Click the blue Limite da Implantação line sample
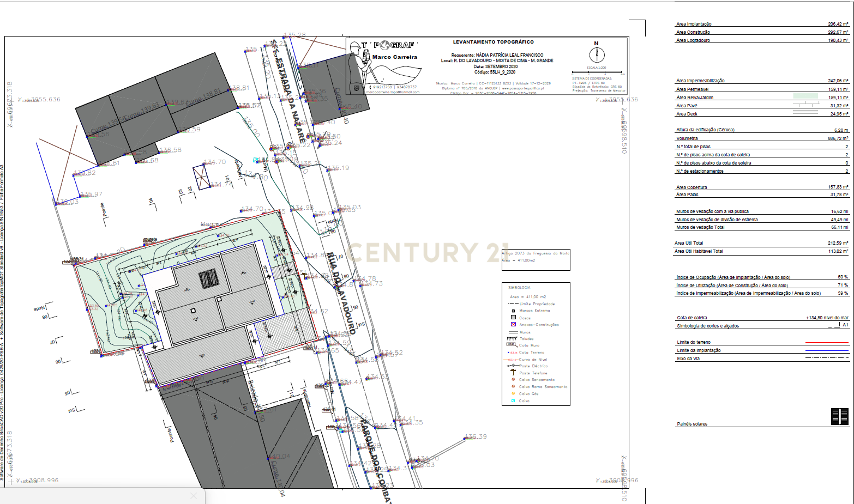Image resolution: width=854 pixels, height=504 pixels. pos(827,351)
